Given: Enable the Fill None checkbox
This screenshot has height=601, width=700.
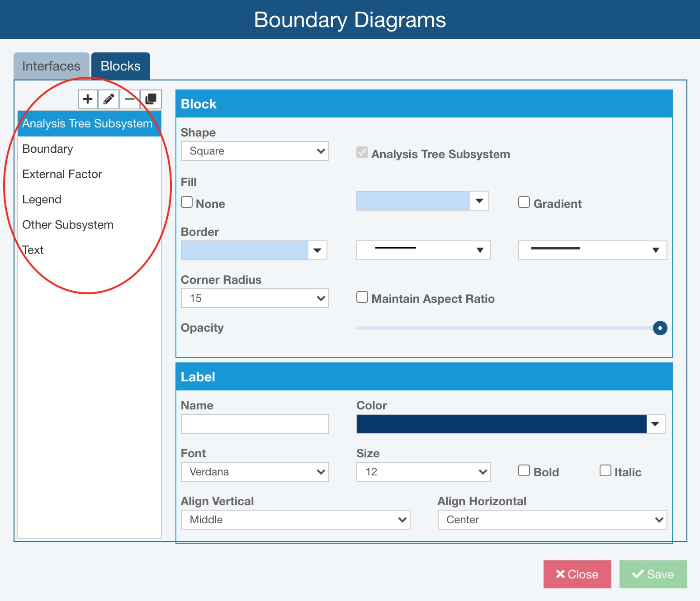Looking at the screenshot, I should coord(187,202).
